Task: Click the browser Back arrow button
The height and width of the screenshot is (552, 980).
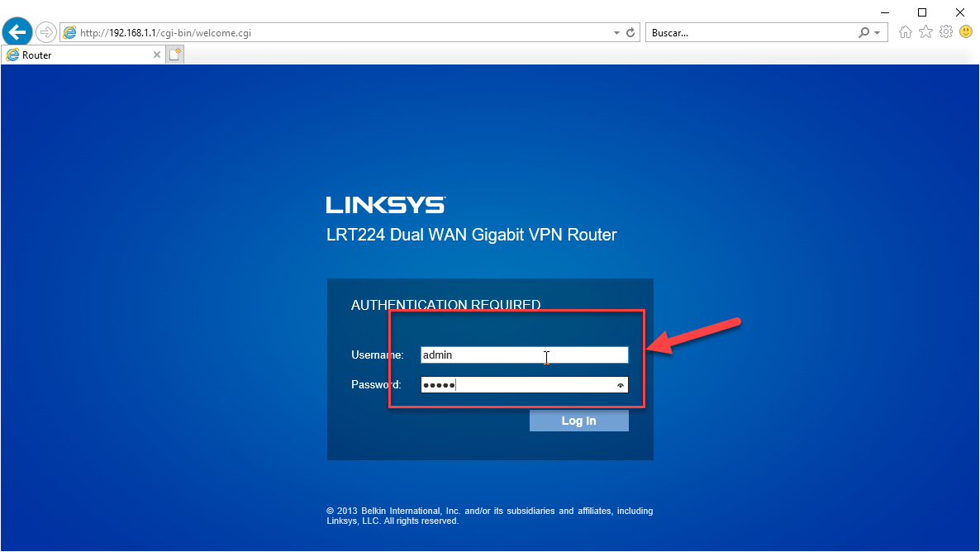Action: 17,32
